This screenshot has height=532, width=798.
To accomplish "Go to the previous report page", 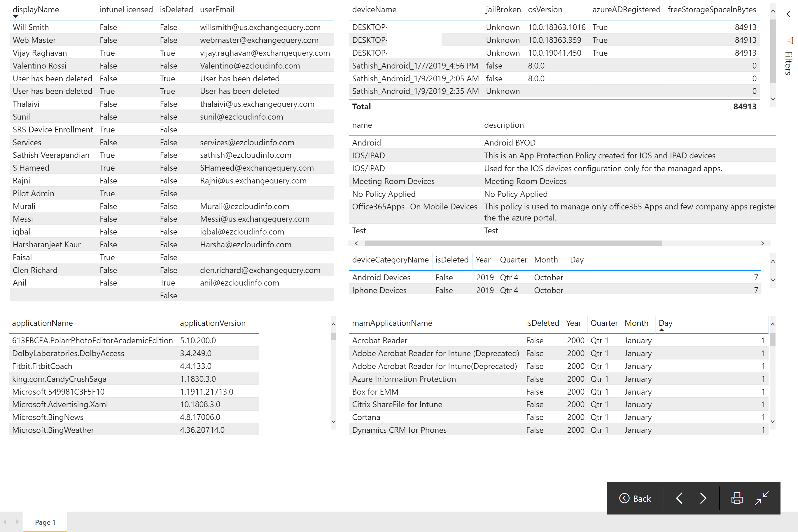I will coord(679,498).
